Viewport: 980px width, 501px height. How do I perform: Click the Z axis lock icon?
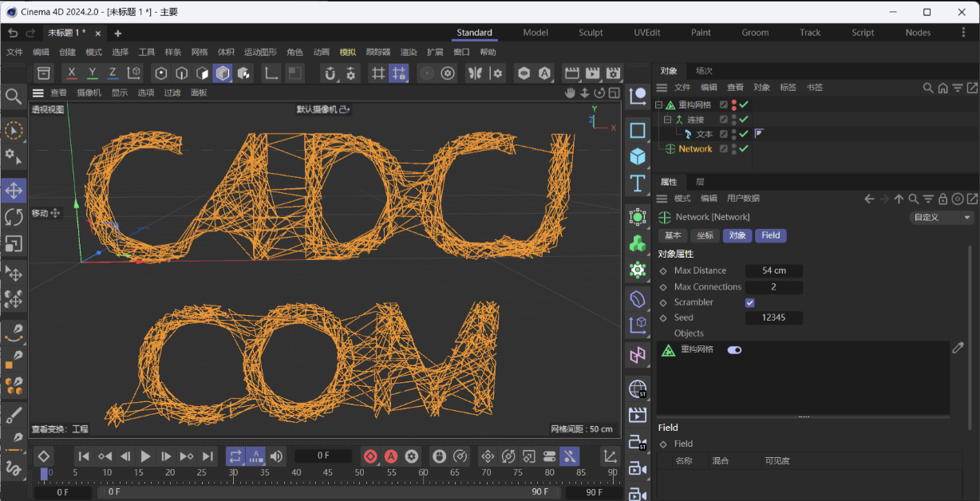tap(113, 73)
